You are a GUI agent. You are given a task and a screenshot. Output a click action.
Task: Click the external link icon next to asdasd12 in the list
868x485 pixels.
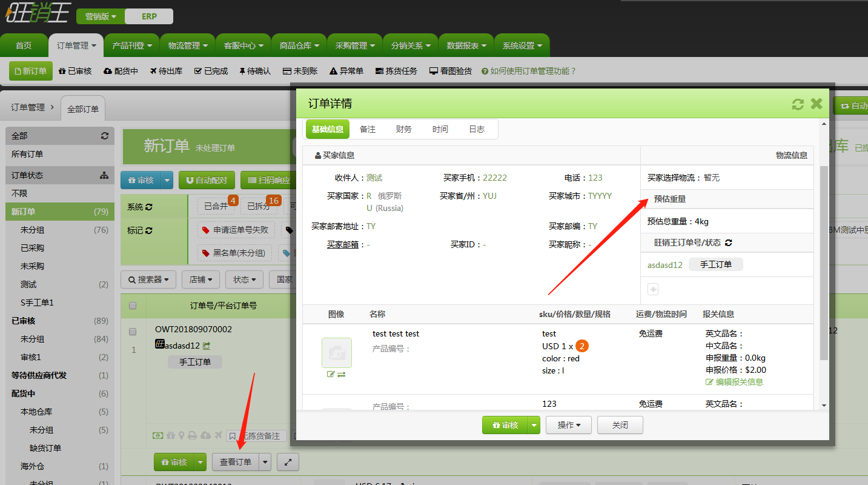tap(207, 346)
